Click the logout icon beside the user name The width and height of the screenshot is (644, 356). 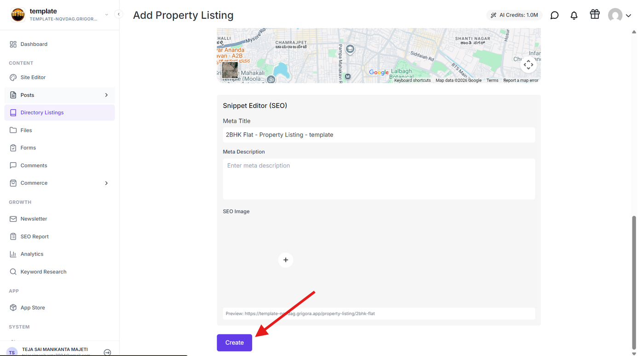[x=107, y=352]
